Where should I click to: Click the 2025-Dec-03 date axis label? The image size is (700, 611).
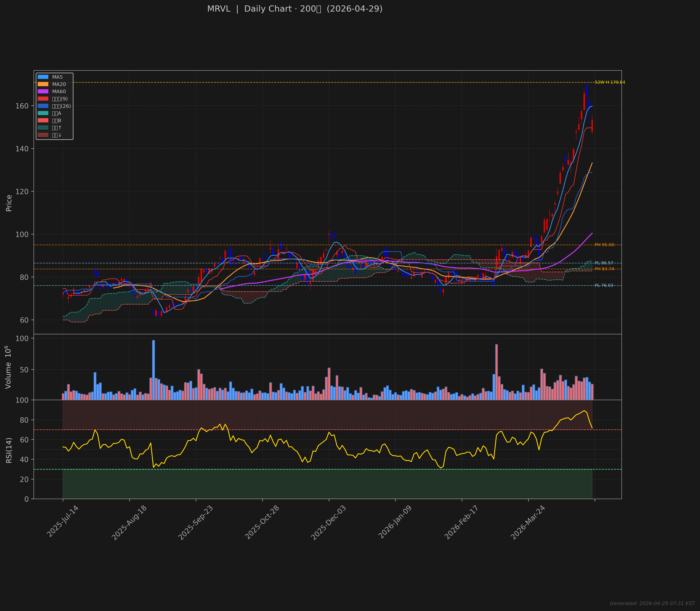pyautogui.click(x=328, y=523)
